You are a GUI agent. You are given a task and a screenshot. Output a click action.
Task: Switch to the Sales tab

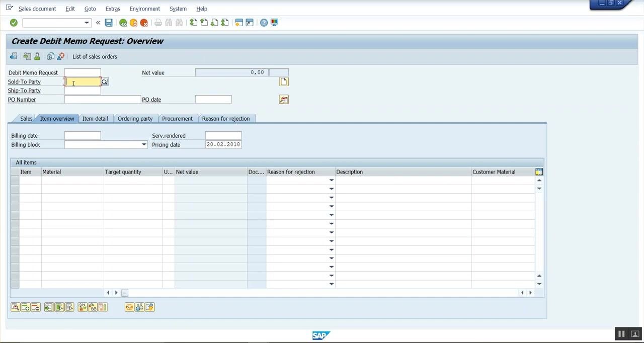click(26, 119)
